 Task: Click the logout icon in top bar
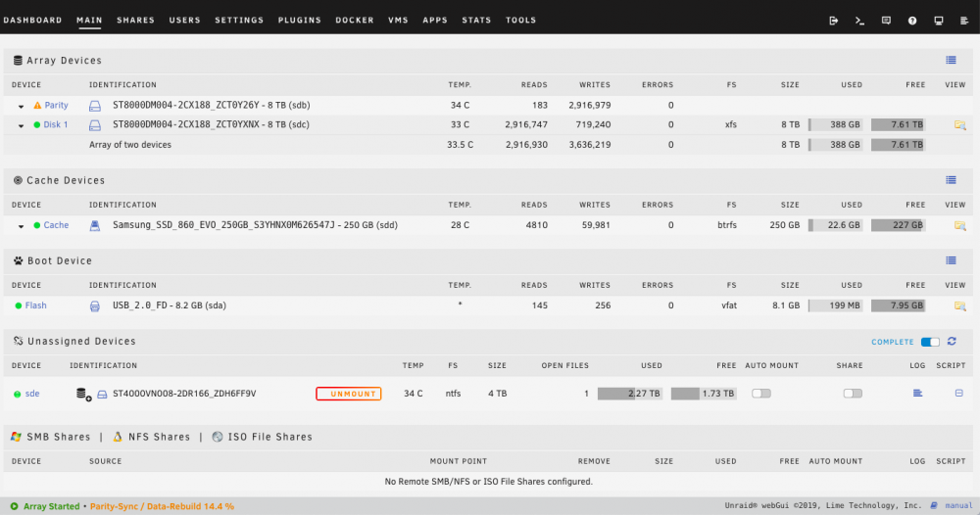pyautogui.click(x=834, y=21)
